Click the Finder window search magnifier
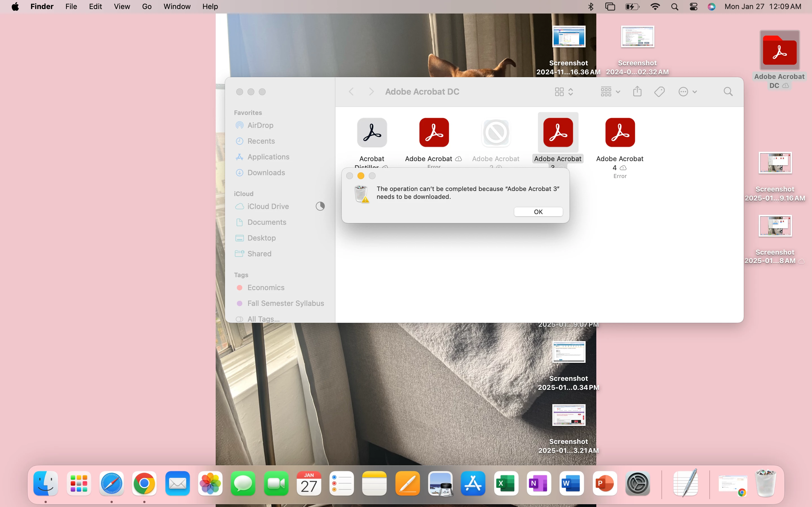Viewport: 812px width, 507px height. (x=728, y=92)
